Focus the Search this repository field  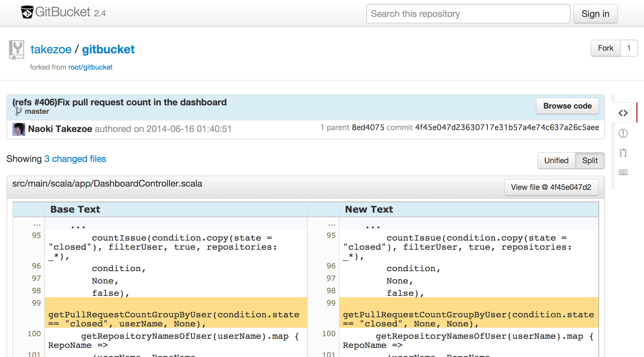(468, 14)
